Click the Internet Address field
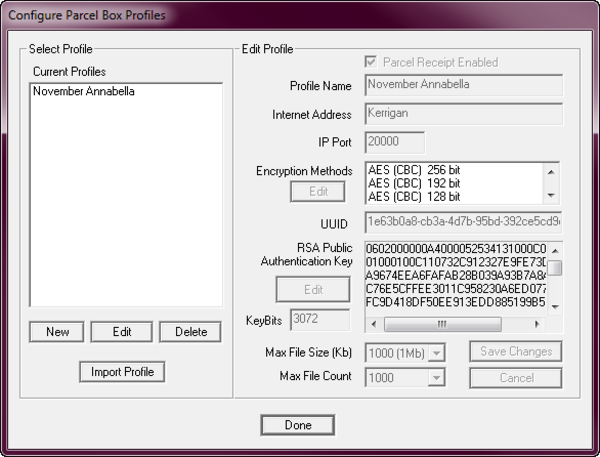The image size is (600, 457). pyautogui.click(x=463, y=114)
